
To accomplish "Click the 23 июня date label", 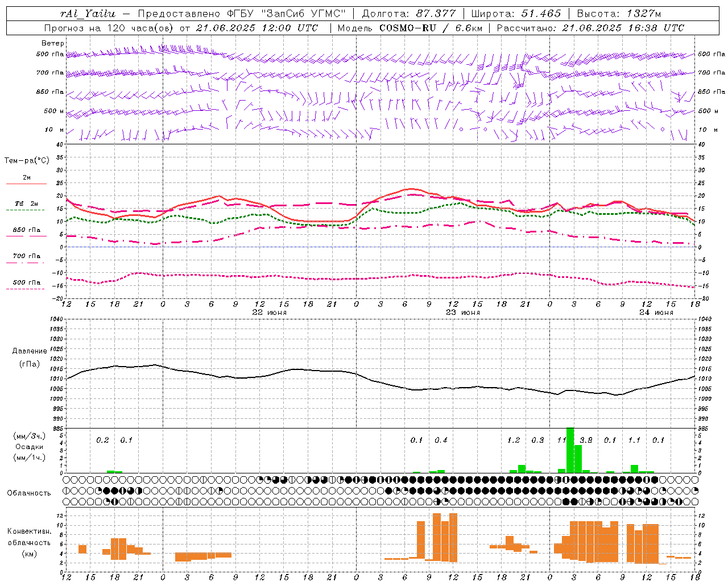I will [463, 313].
